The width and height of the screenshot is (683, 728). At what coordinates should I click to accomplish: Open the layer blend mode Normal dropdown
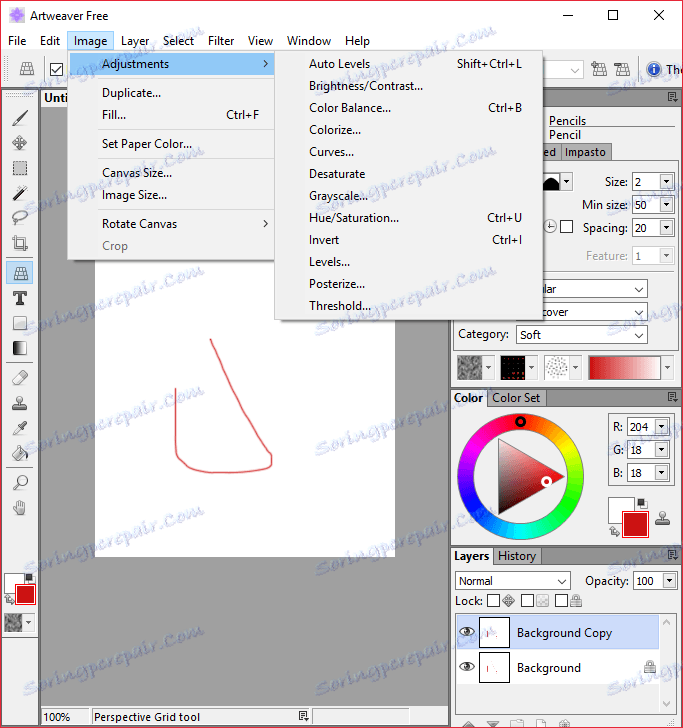coord(513,581)
